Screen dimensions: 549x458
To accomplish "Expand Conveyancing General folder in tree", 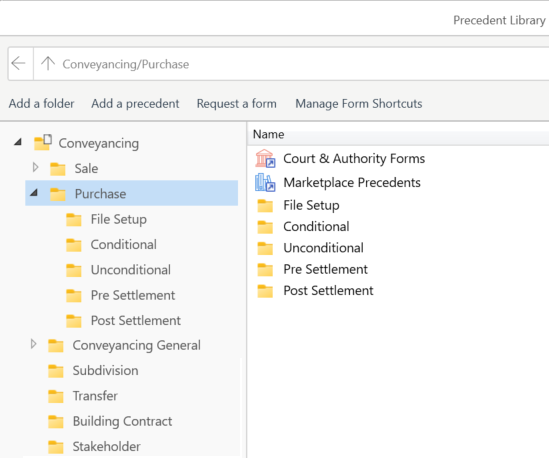I will point(34,344).
